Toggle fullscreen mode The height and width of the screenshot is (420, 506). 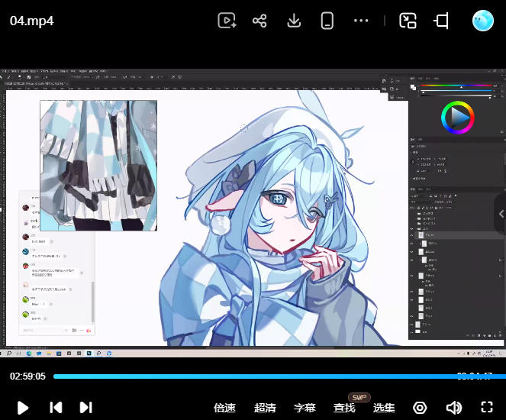click(x=487, y=407)
